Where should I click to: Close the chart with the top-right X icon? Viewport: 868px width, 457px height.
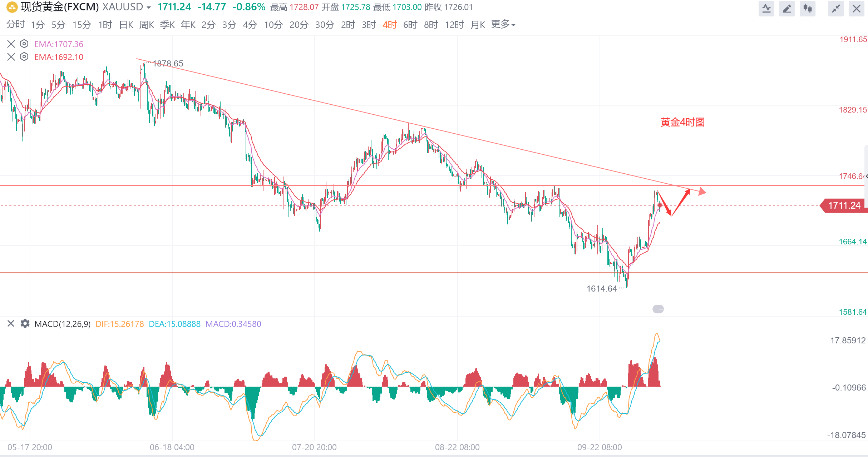[857, 8]
